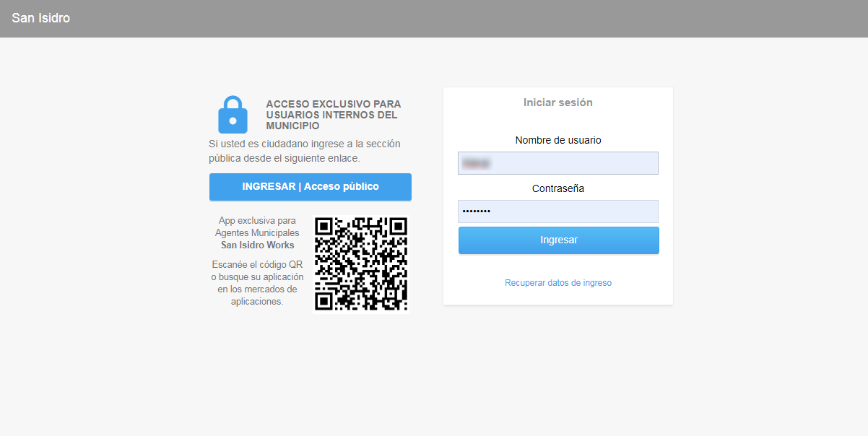
Task: Click the San Isidro Works QR code
Action: (361, 263)
